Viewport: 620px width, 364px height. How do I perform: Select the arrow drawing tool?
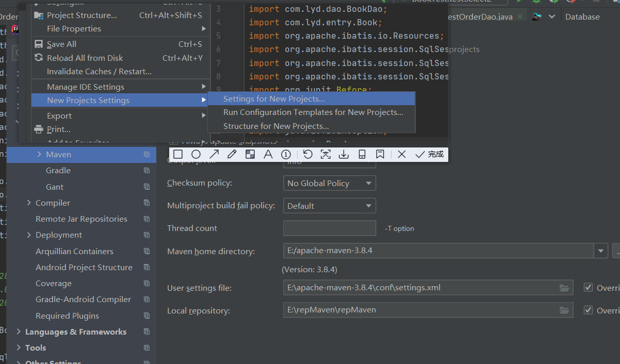[x=214, y=154]
